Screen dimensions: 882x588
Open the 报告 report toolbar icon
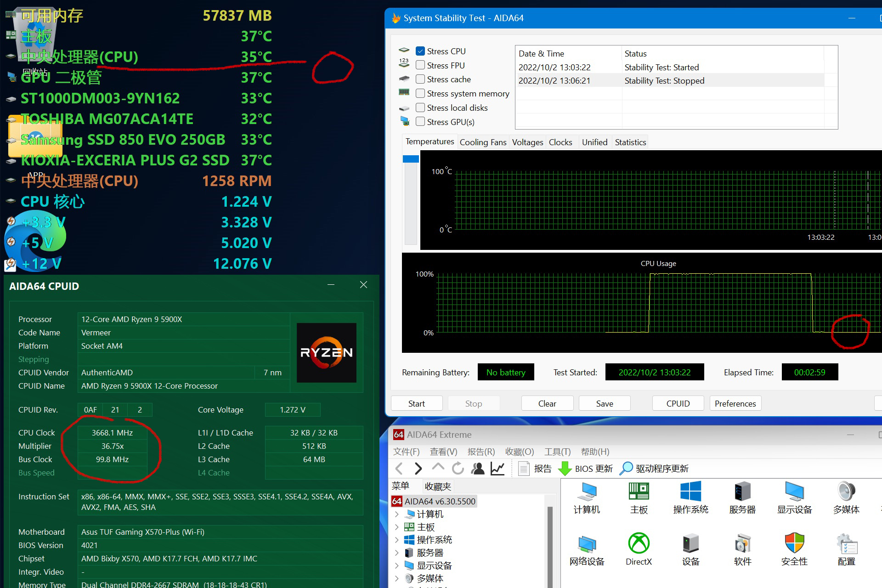tap(524, 469)
